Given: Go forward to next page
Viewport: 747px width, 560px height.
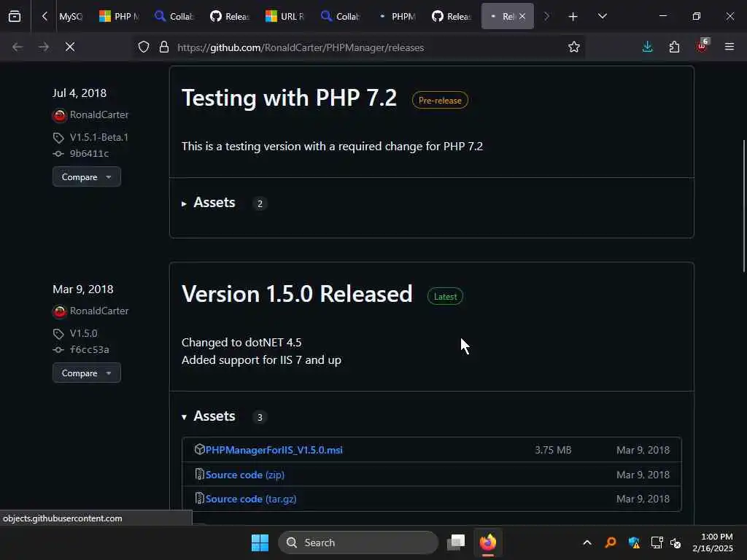Looking at the screenshot, I should click(x=43, y=47).
